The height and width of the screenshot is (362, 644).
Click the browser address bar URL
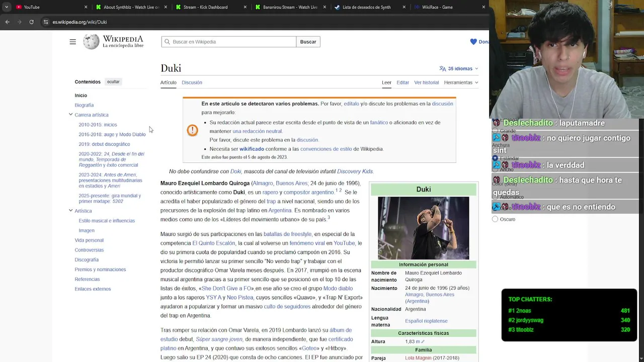[79, 22]
